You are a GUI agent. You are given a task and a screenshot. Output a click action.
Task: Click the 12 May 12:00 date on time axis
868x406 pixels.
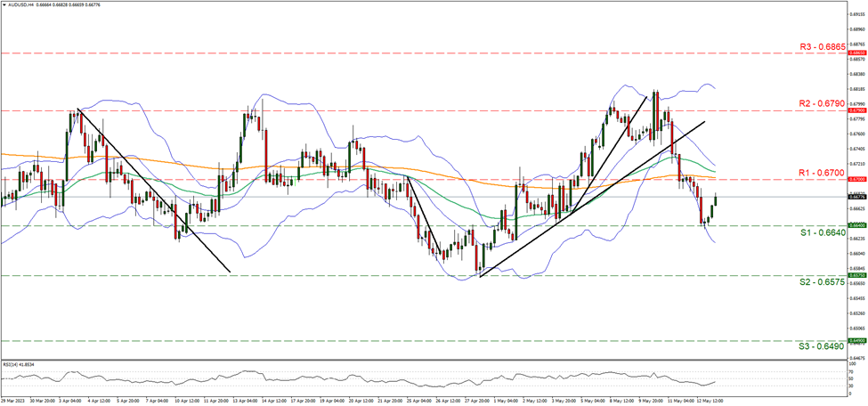tap(712, 401)
